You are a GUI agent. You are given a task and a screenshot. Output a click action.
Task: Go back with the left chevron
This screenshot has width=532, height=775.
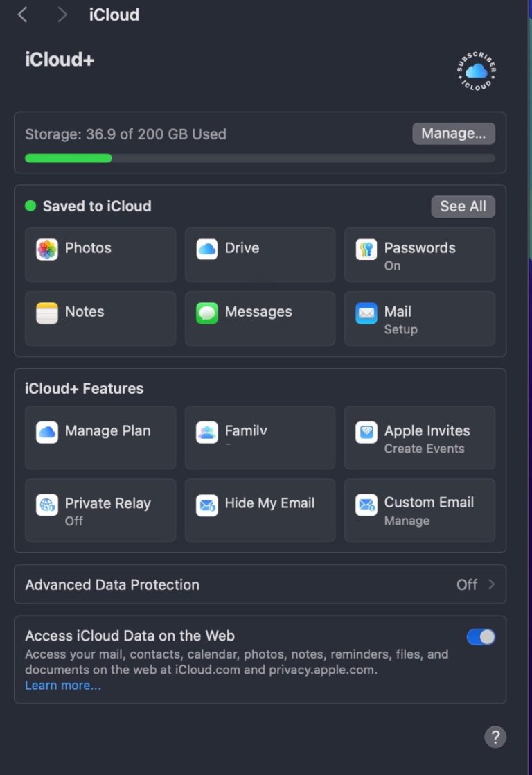click(x=22, y=15)
